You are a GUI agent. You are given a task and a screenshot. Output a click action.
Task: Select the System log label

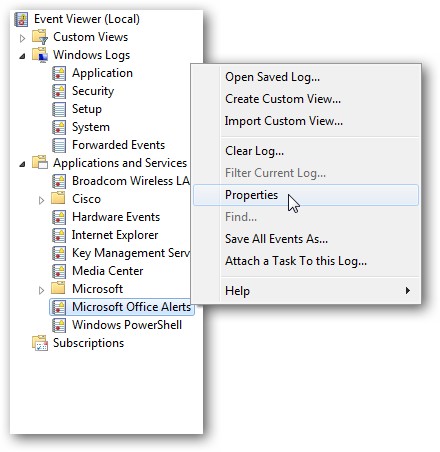91,127
